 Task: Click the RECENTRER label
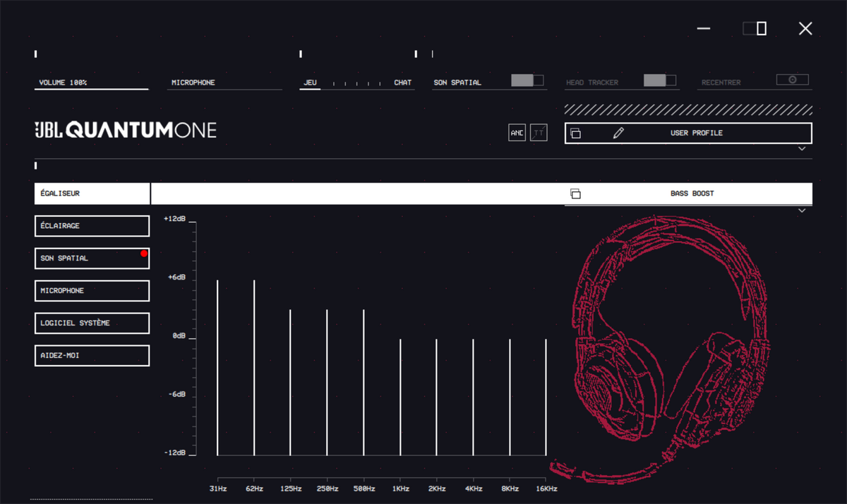pyautogui.click(x=721, y=83)
